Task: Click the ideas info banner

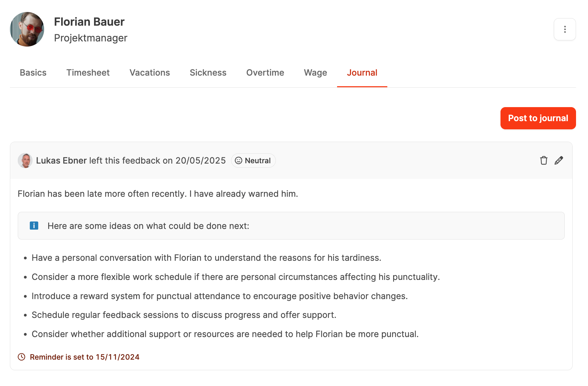Action: point(291,226)
